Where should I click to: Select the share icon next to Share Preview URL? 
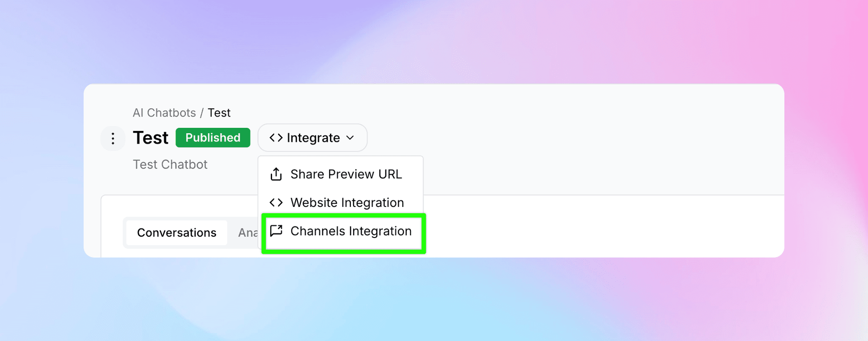276,174
